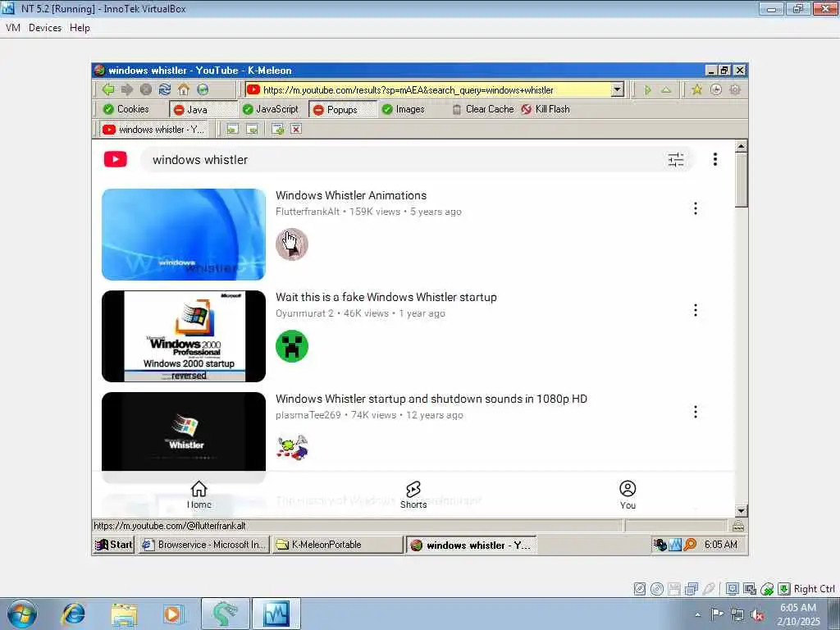Open search filters slider icon
The width and height of the screenshot is (840, 630).
[676, 159]
